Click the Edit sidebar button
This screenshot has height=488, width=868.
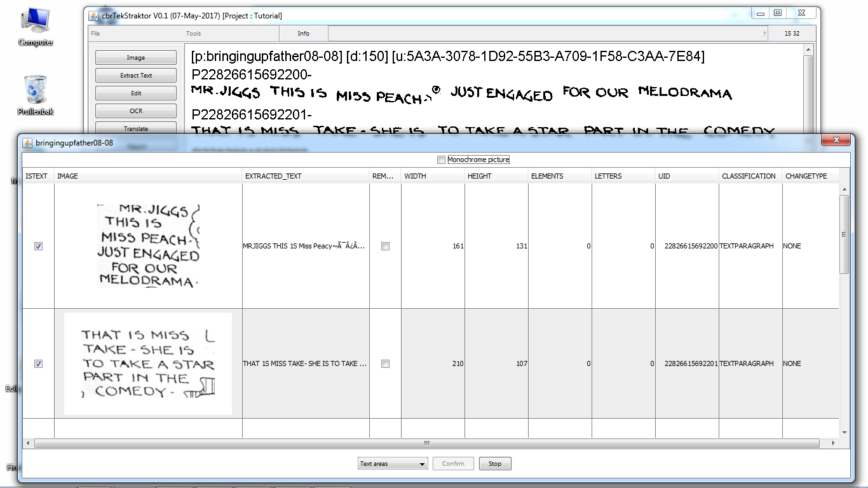[136, 93]
